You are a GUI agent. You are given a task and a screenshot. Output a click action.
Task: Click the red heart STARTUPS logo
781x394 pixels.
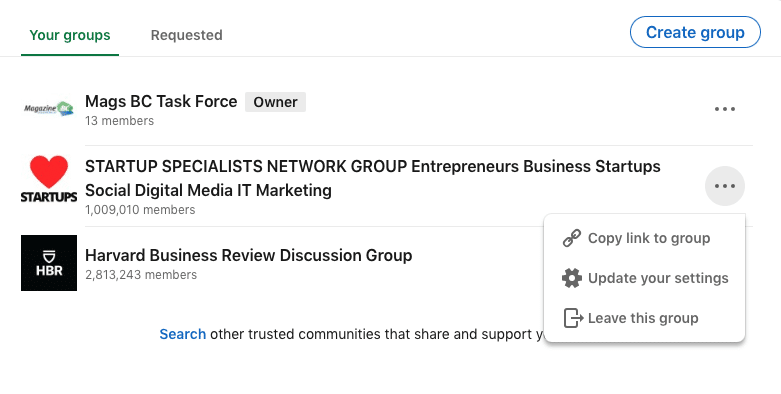tap(49, 179)
